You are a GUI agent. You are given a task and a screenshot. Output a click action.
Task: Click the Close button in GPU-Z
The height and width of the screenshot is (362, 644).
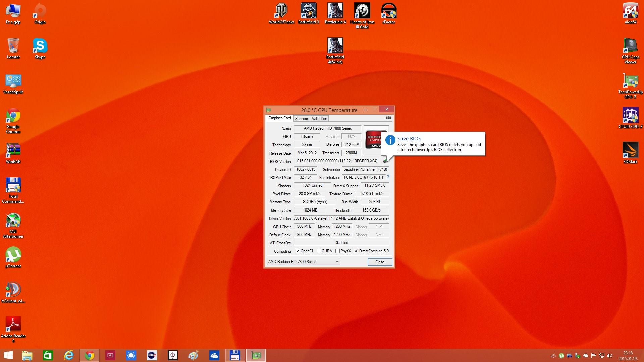point(380,262)
